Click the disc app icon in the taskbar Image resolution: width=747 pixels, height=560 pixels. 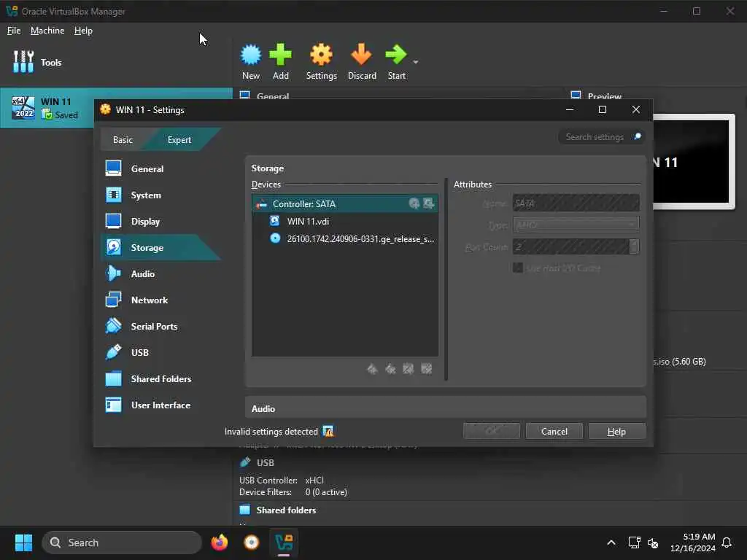tap(252, 542)
